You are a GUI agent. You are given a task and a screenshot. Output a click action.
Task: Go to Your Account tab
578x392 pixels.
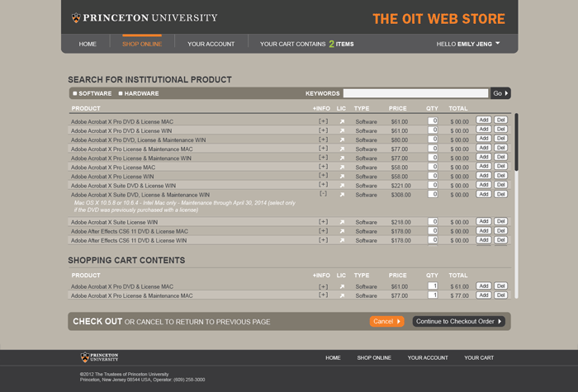pyautogui.click(x=211, y=44)
